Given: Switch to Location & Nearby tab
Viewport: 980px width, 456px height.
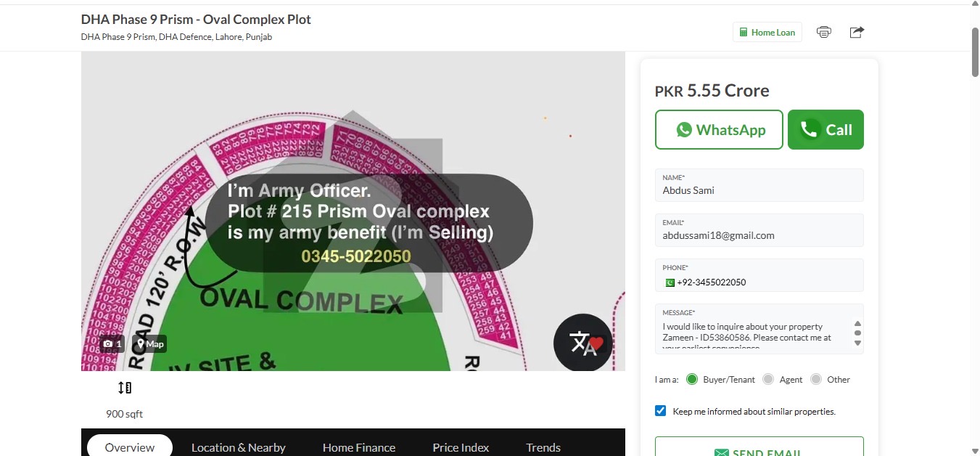Looking at the screenshot, I should pos(238,447).
